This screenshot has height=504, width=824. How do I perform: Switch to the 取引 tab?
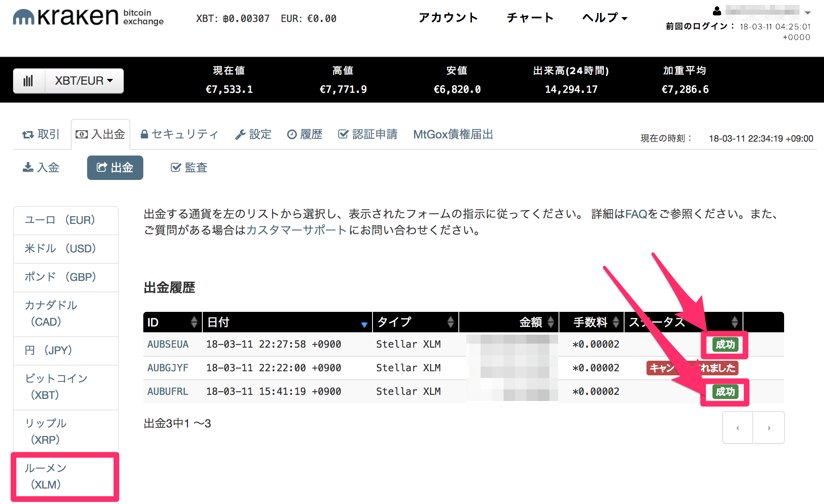(x=41, y=134)
